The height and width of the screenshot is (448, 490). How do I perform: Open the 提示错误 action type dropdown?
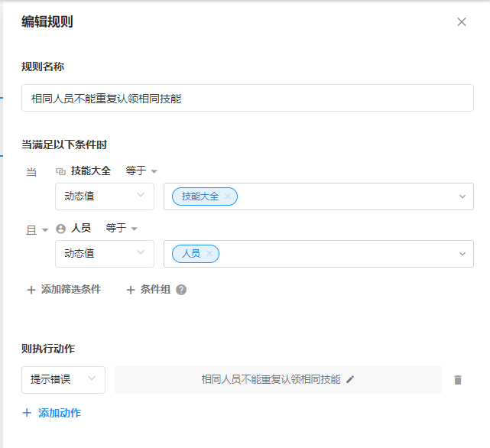63,379
